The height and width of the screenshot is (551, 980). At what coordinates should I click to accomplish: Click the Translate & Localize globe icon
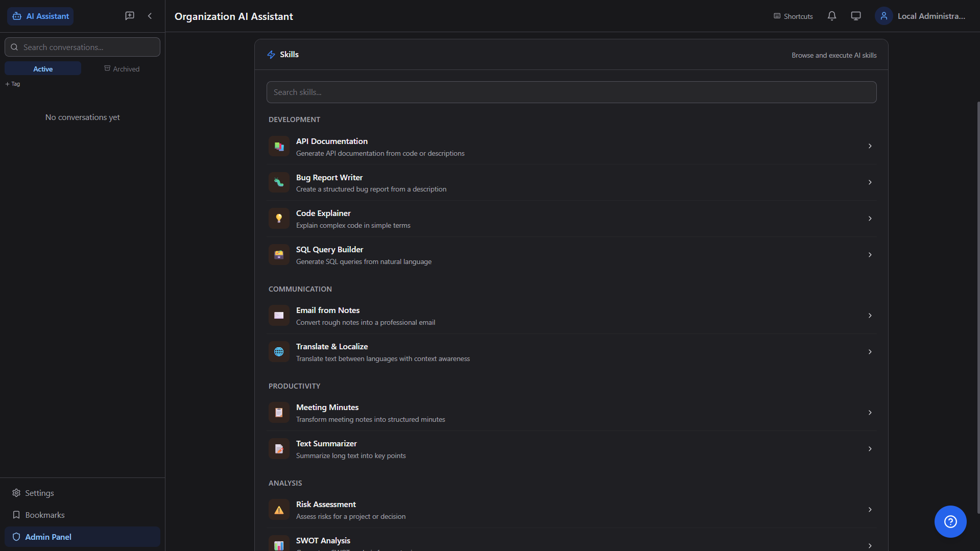click(x=279, y=352)
